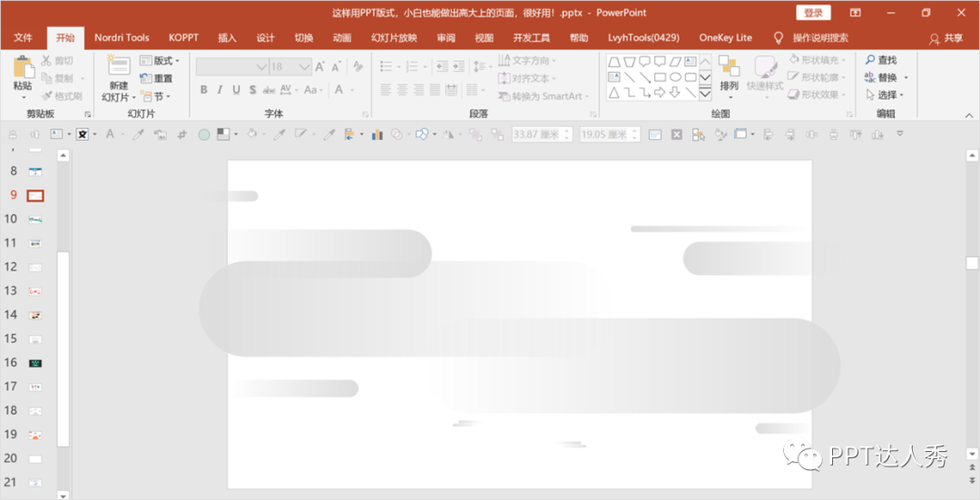Screen dimensions: 980x500
Task: Click the crop icon in quick toolbar
Action: coord(181,134)
